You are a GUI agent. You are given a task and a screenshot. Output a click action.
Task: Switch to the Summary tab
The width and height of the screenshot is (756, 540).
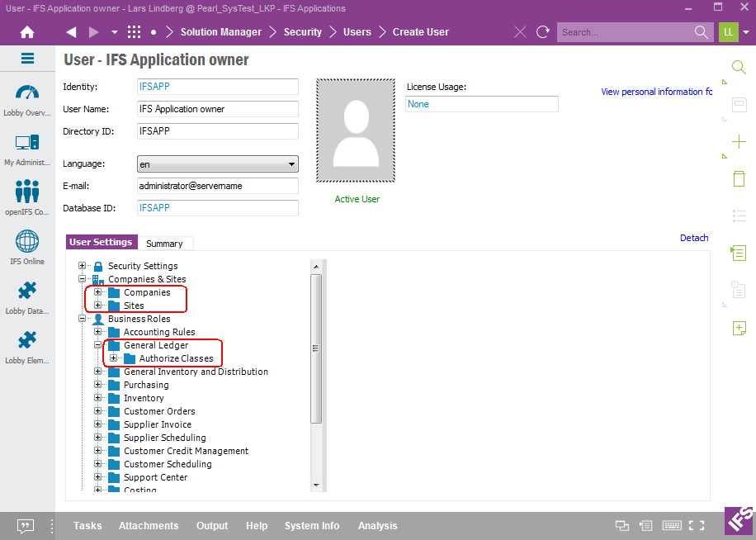pyautogui.click(x=164, y=244)
